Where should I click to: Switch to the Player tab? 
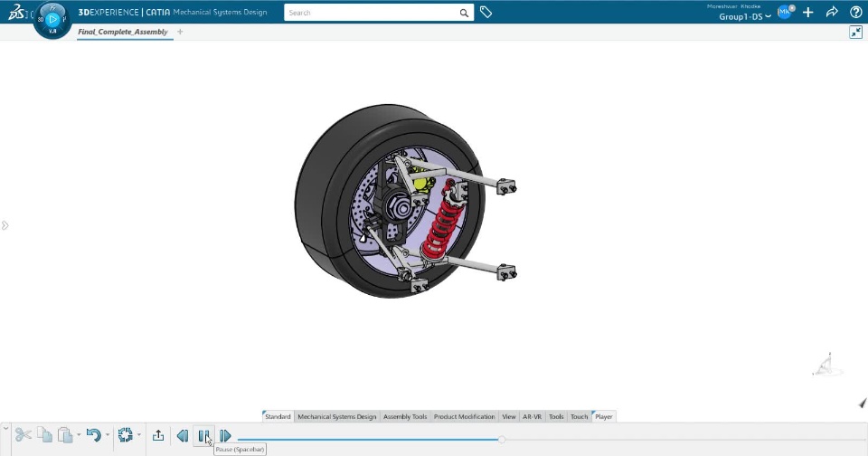(x=603, y=417)
